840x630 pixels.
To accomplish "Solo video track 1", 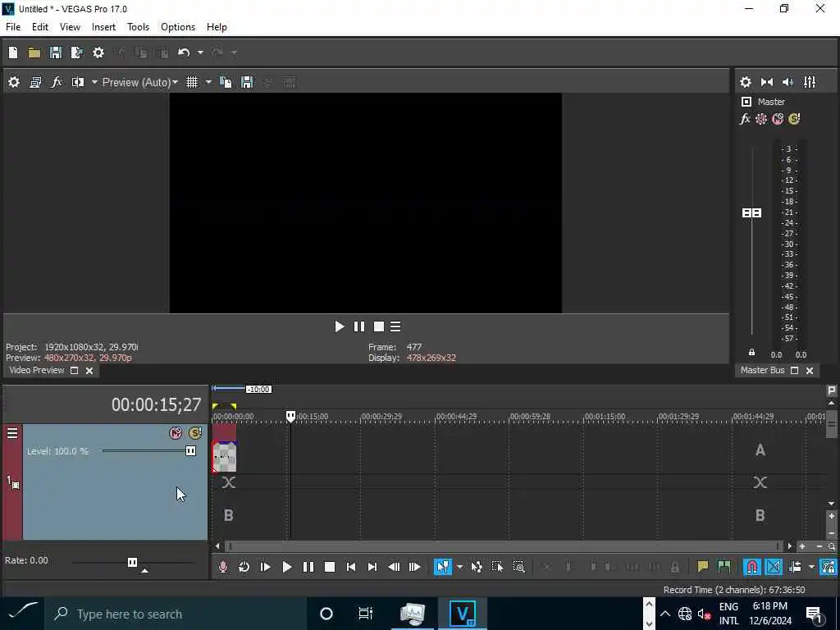I will click(195, 433).
